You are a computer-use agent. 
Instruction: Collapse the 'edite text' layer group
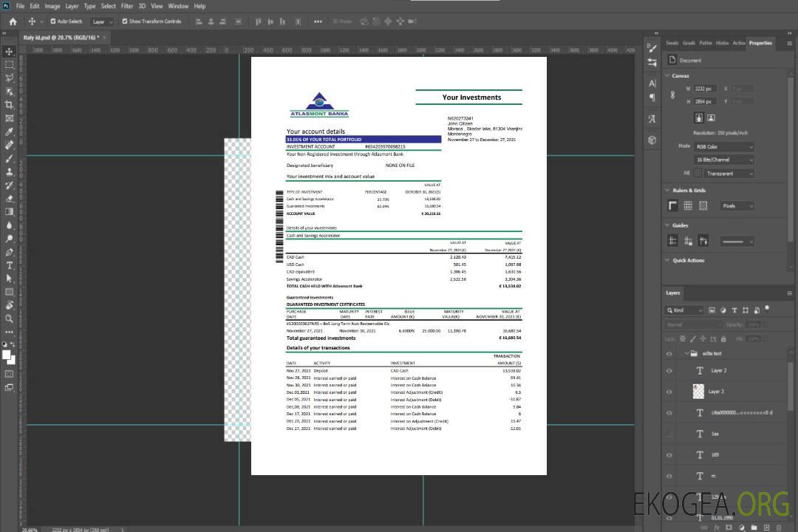click(x=686, y=353)
